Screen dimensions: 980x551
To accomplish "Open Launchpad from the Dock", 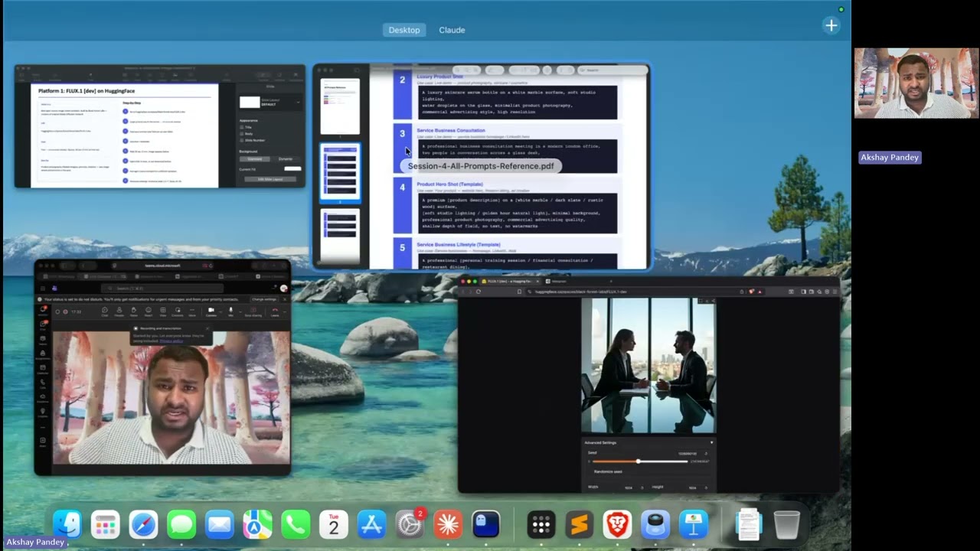I will click(105, 524).
